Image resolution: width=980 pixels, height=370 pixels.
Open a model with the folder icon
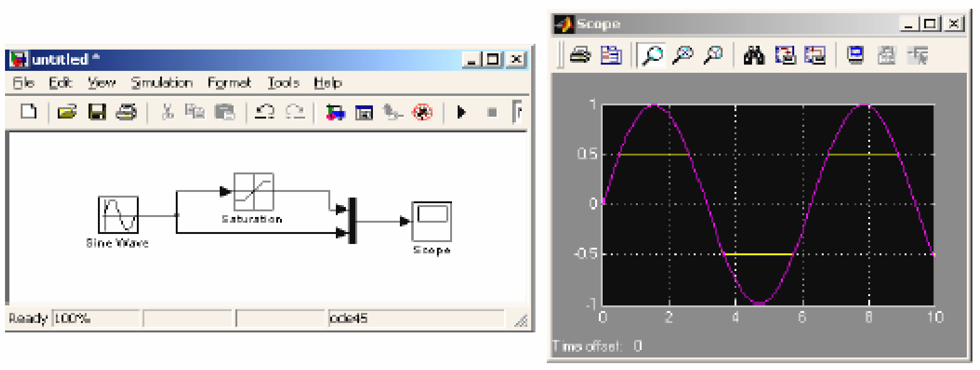point(67,112)
